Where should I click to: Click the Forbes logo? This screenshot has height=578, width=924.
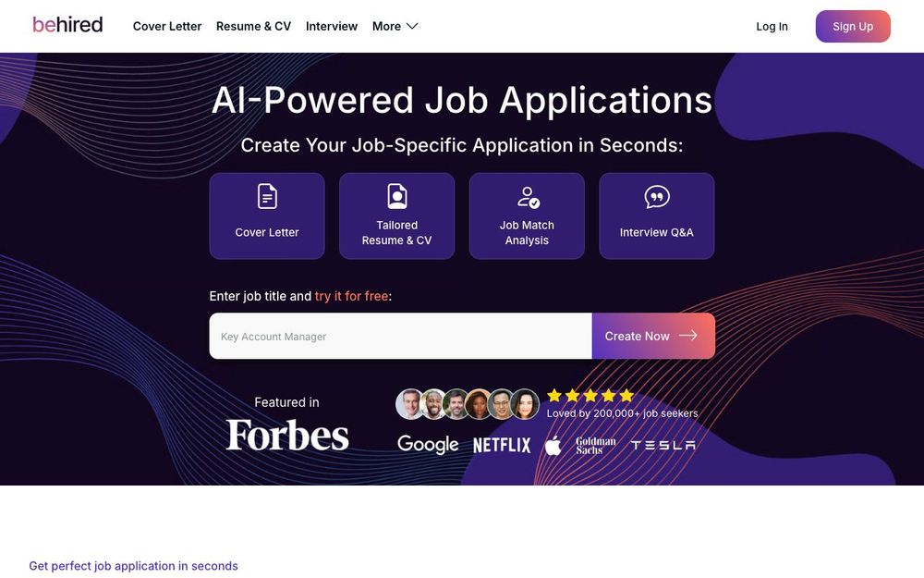tap(287, 433)
